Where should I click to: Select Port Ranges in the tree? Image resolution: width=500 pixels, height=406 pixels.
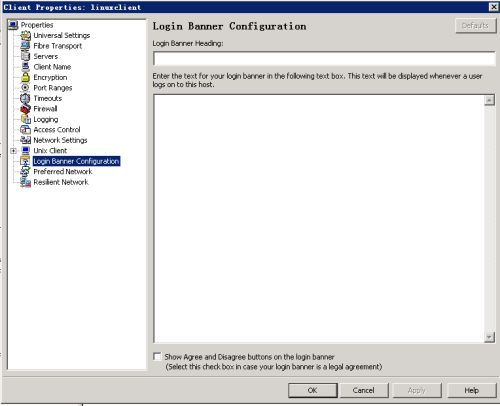tap(53, 88)
